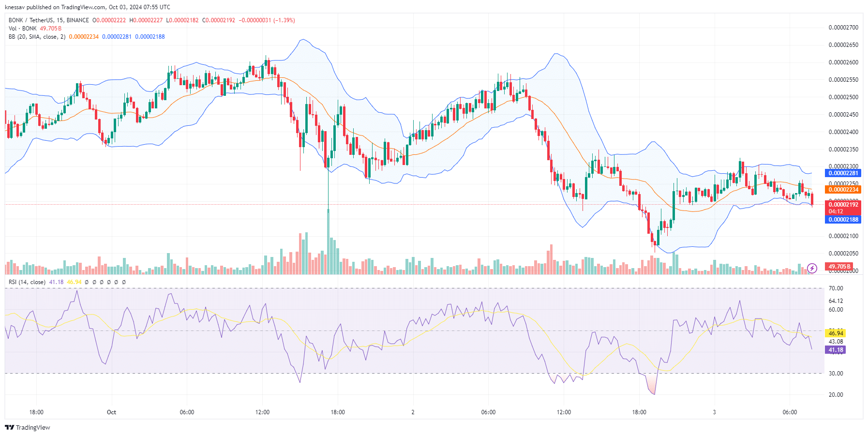Click the Close value C0.00002192 in the legend
Image resolution: width=868 pixels, height=436 pixels.
click(x=219, y=20)
